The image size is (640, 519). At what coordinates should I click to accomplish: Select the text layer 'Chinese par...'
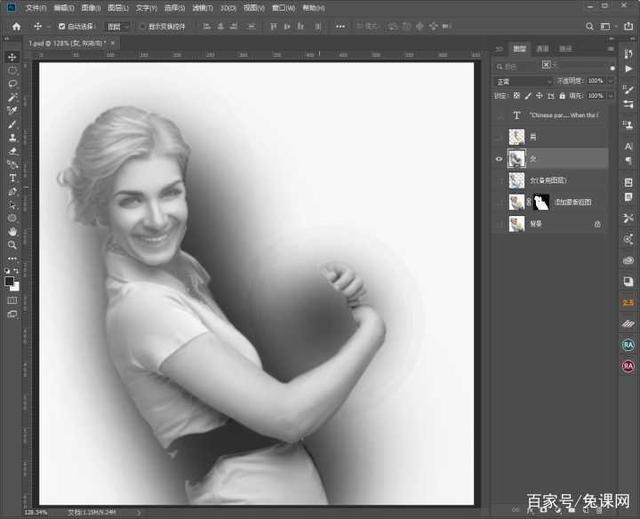[562, 115]
